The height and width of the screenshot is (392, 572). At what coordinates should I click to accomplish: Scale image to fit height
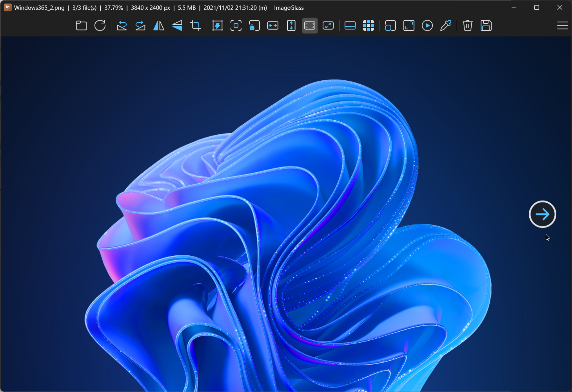click(x=291, y=26)
